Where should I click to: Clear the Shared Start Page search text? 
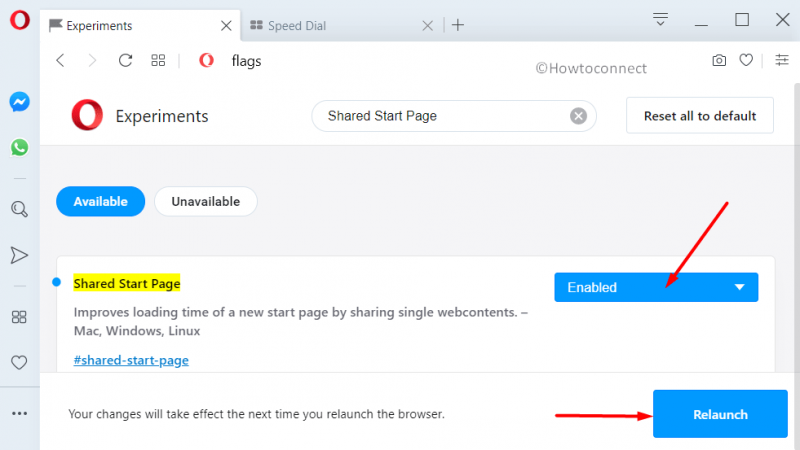[578, 116]
